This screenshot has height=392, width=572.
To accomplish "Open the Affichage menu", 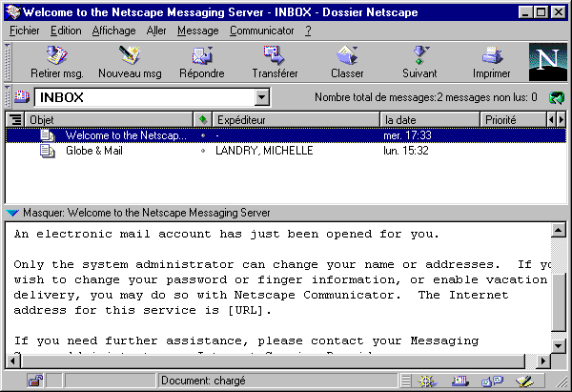I will [x=113, y=31].
